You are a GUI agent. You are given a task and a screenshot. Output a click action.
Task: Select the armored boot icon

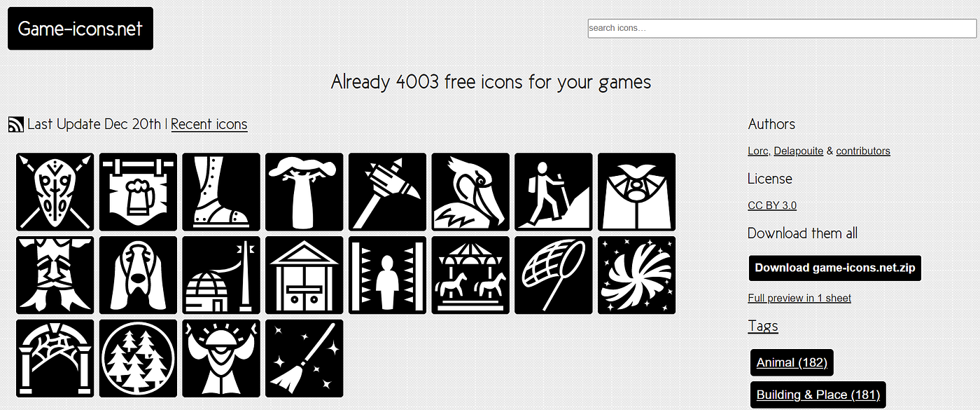[x=221, y=192]
